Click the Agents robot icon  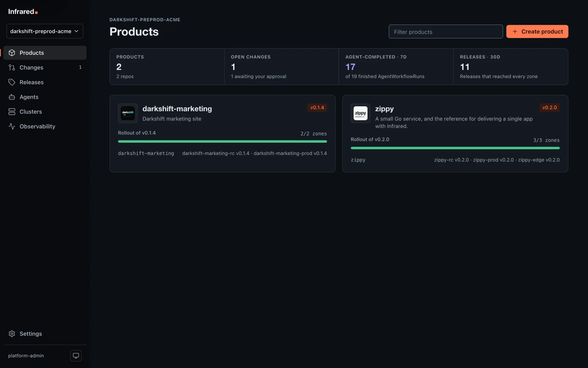(x=12, y=97)
